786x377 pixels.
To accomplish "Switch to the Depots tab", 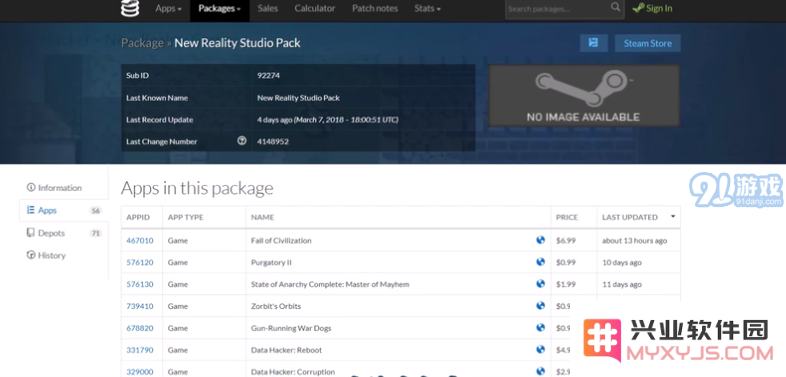I will click(64, 233).
